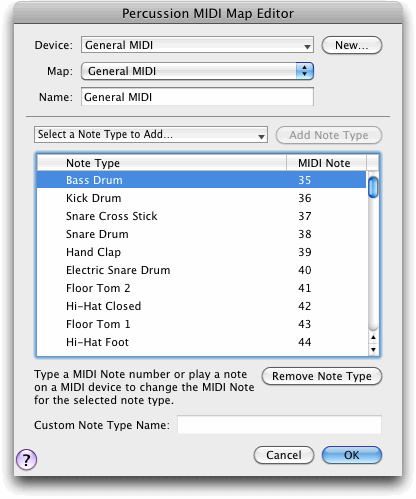Image resolution: width=416 pixels, height=499 pixels.
Task: Confirm with the OK button
Action: pyautogui.click(x=352, y=455)
